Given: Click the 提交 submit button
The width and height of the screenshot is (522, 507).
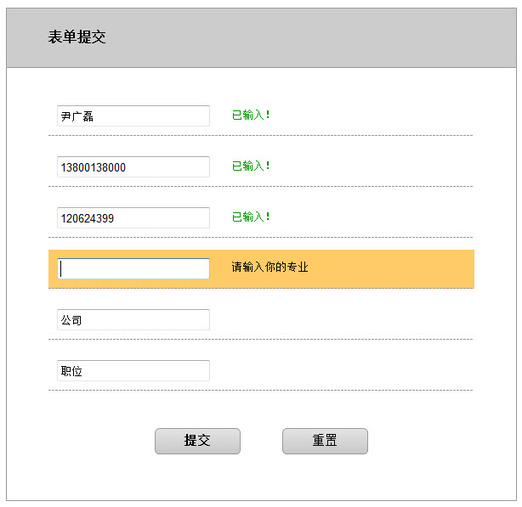Looking at the screenshot, I should (197, 441).
